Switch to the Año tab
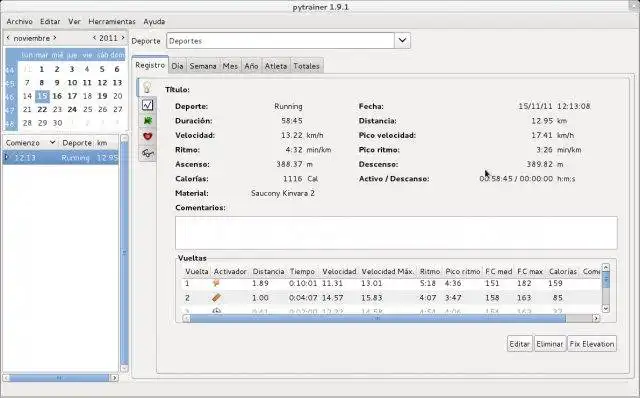Viewport: 640px width, 398px height. click(x=251, y=66)
